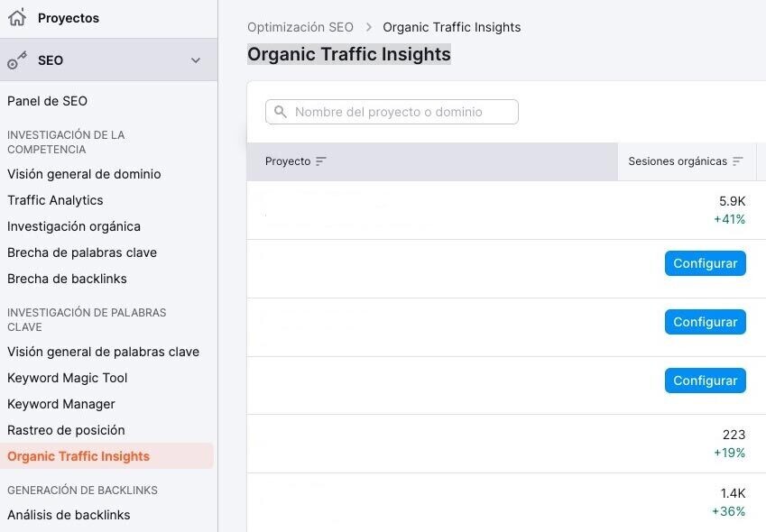Screen dimensions: 766x532
Task: Open Visión general de dominio
Action: 83,174
